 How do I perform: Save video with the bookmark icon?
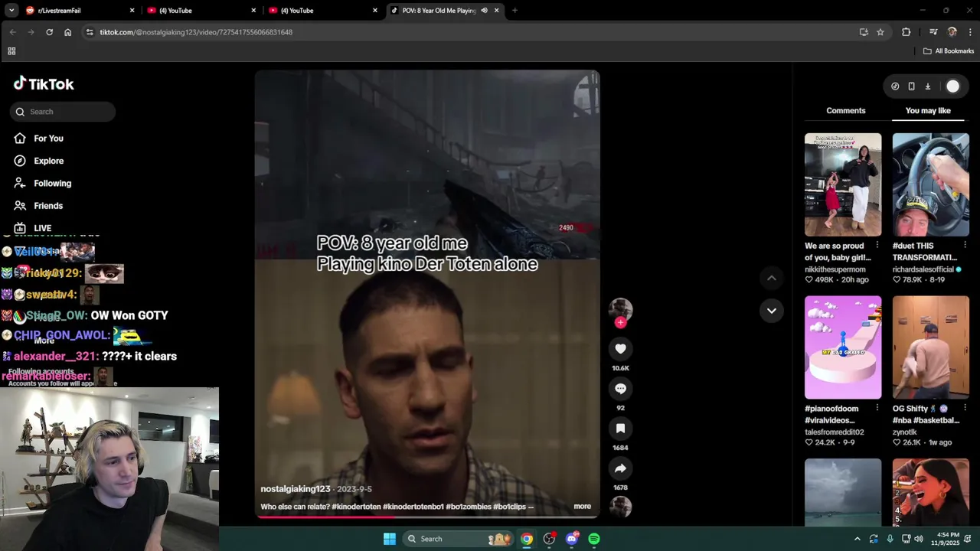click(620, 429)
